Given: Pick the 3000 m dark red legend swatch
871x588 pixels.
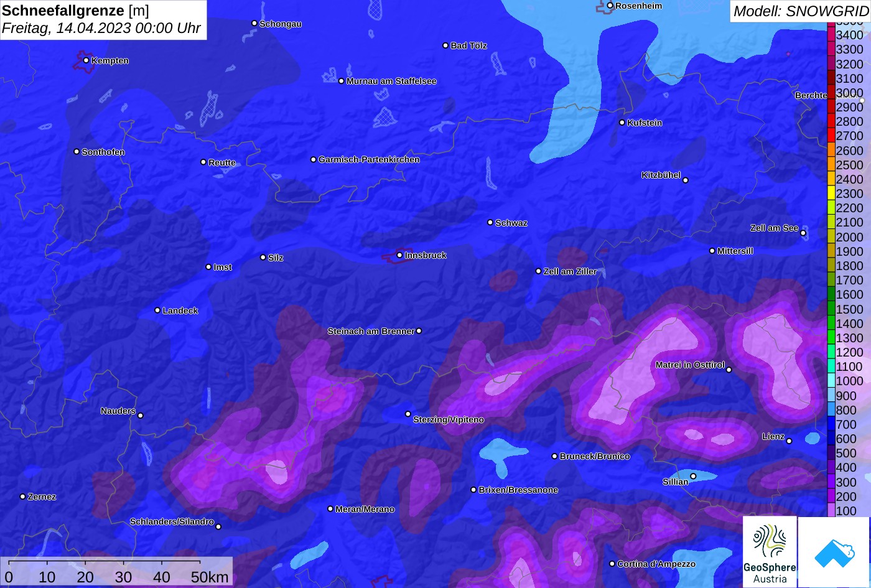Looking at the screenshot, I should click(x=831, y=93).
